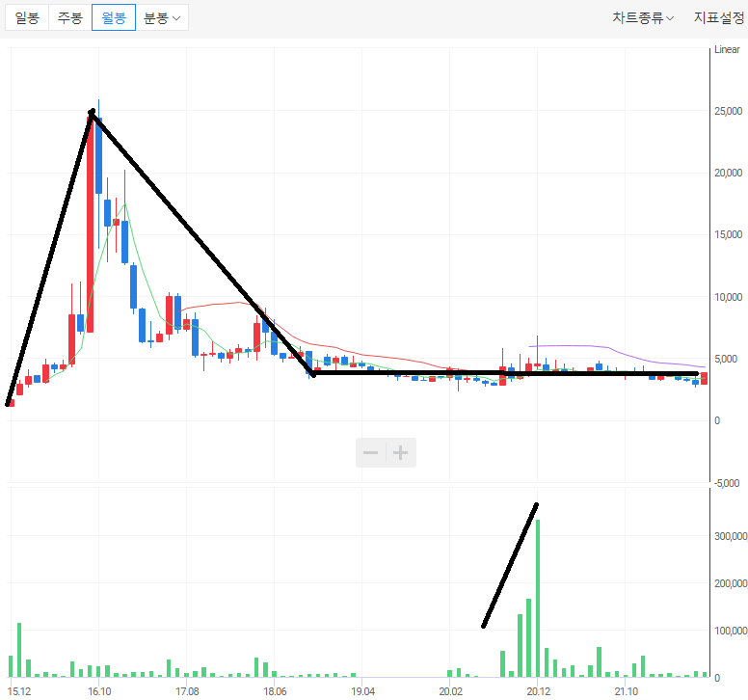The width and height of the screenshot is (748, 700).
Task: Switch to the 주봉 weekly chart tab
Action: click(x=70, y=17)
